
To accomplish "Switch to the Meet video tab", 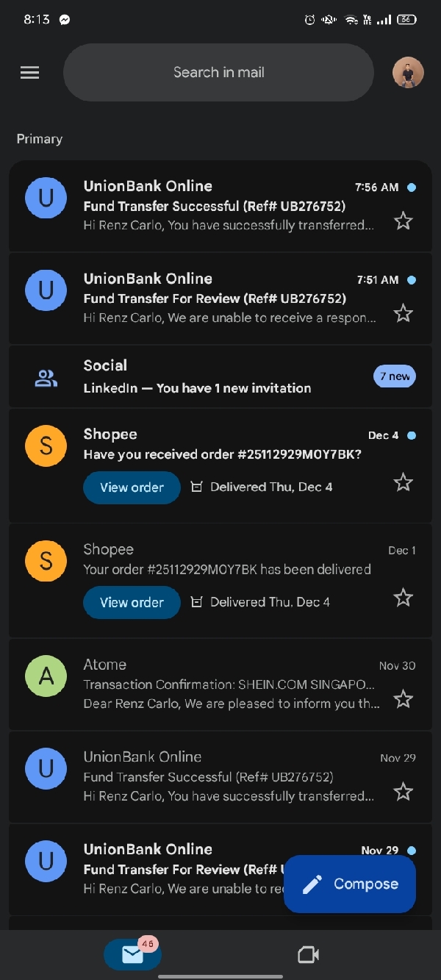I will [308, 954].
